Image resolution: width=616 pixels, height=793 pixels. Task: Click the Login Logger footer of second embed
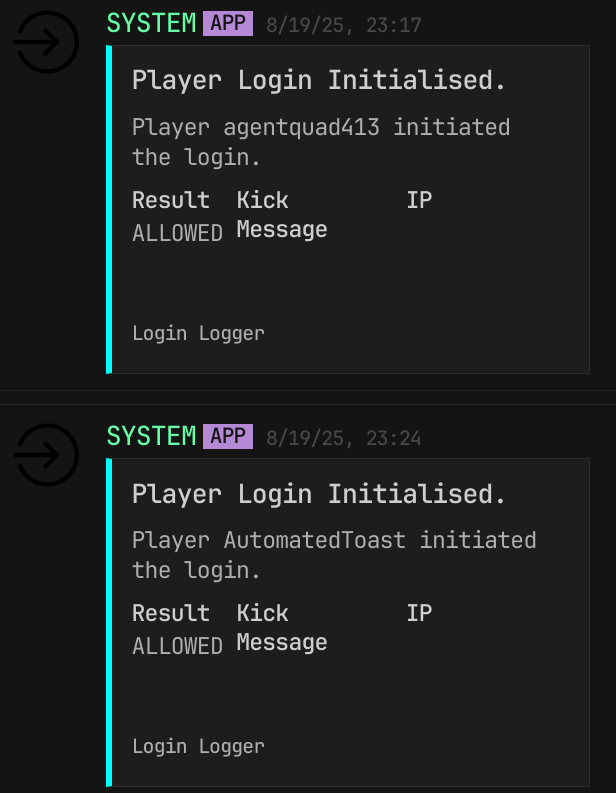point(198,746)
